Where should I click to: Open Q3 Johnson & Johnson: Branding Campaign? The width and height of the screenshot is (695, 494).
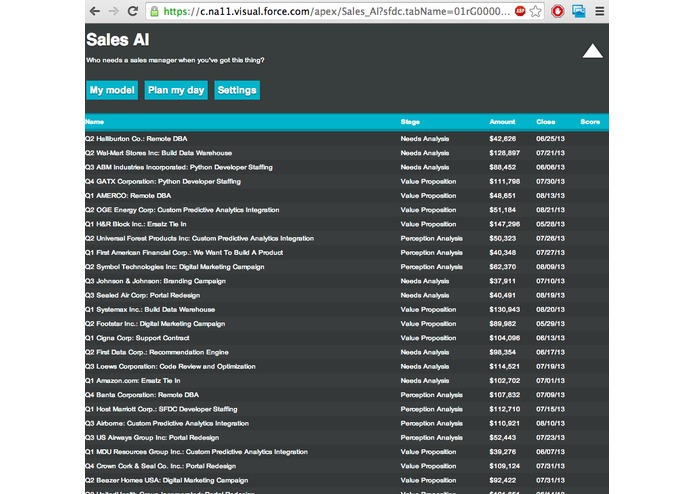[x=156, y=281]
